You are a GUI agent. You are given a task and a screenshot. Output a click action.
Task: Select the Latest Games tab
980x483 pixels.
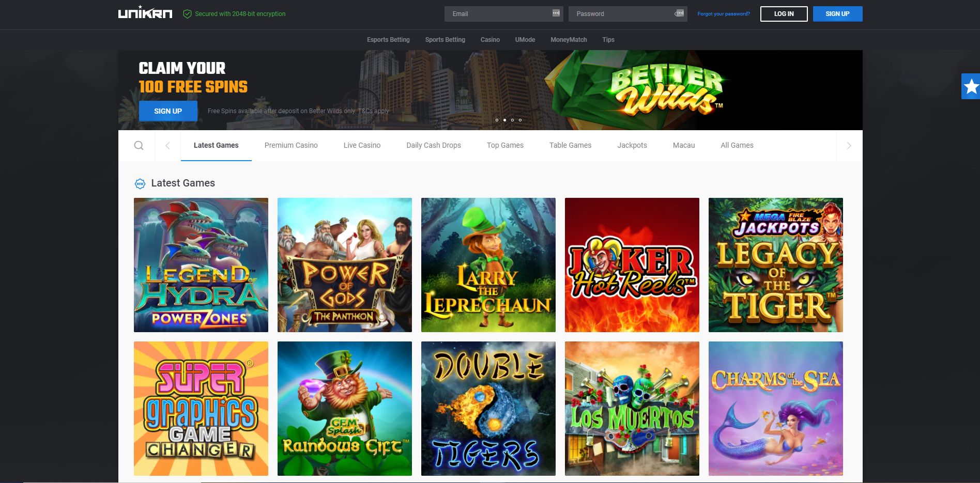[216, 146]
